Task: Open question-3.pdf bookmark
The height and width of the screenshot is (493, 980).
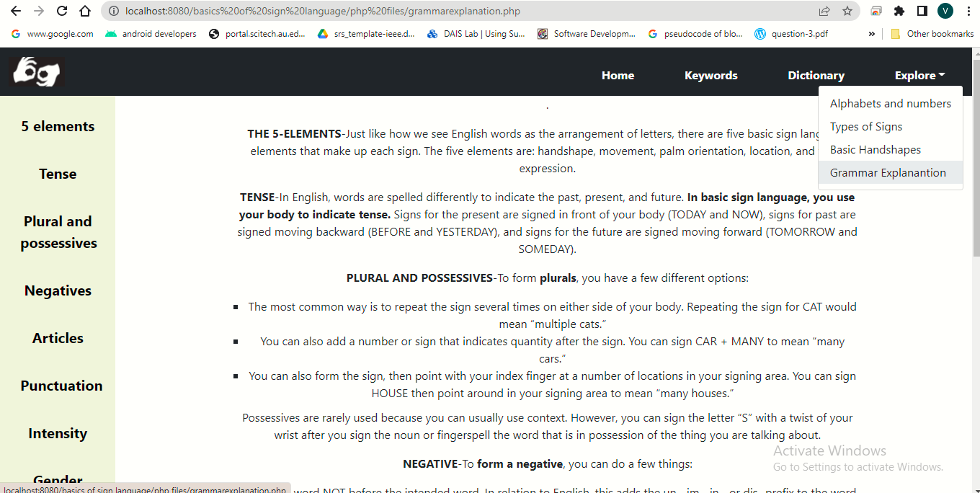Action: [791, 34]
